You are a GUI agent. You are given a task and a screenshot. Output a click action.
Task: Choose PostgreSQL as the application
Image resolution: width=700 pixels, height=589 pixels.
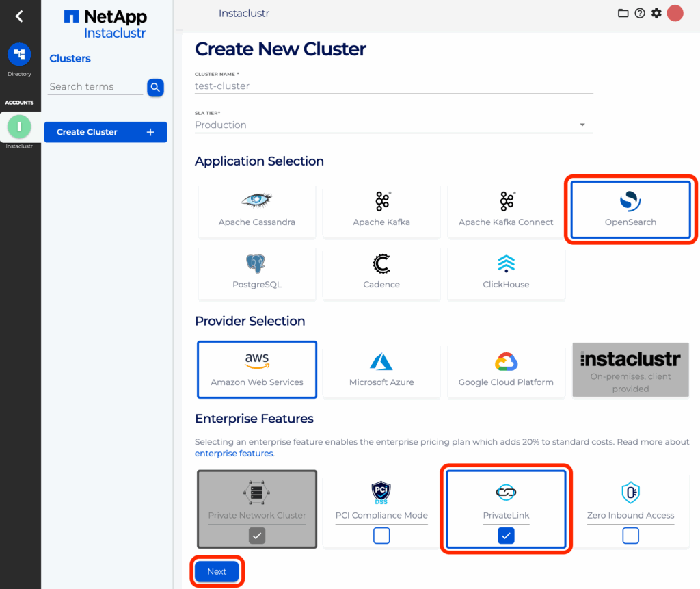(256, 272)
